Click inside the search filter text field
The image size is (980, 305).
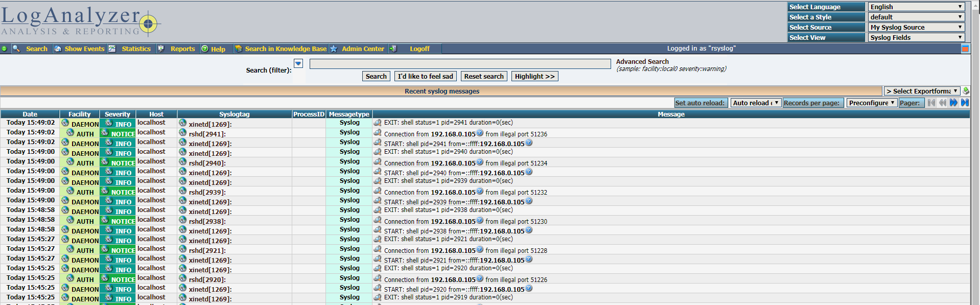point(460,63)
